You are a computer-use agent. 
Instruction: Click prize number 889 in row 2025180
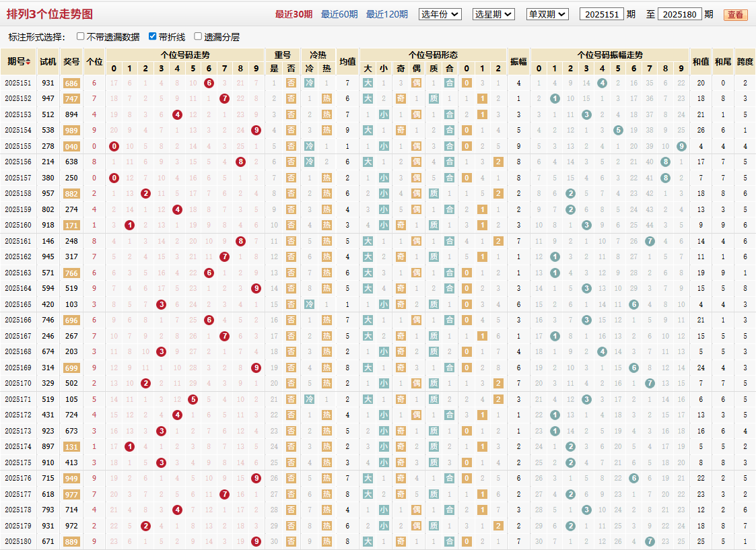click(x=71, y=541)
